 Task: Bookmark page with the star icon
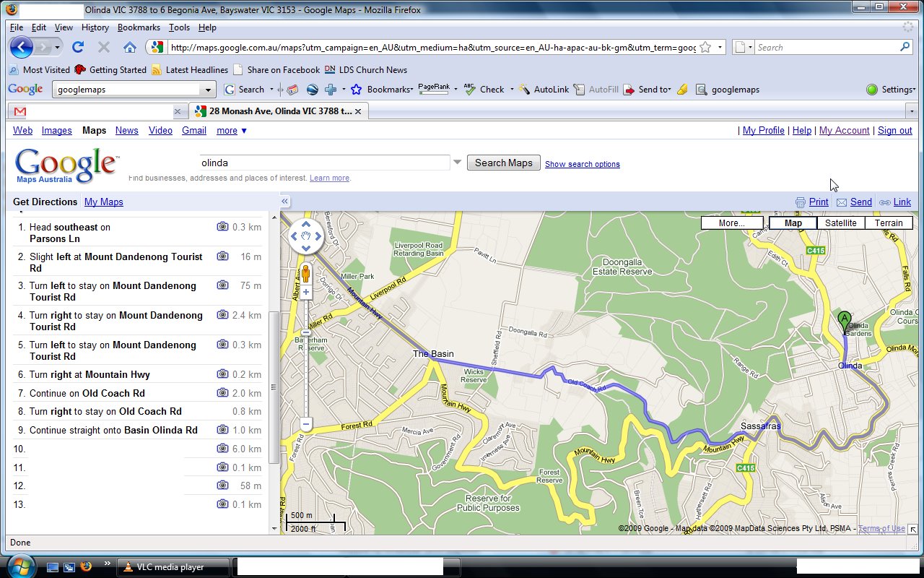705,48
